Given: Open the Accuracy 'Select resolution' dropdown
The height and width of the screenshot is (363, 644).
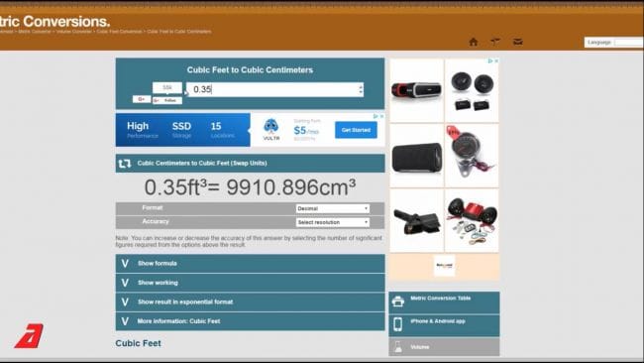Looking at the screenshot, I should click(332, 222).
